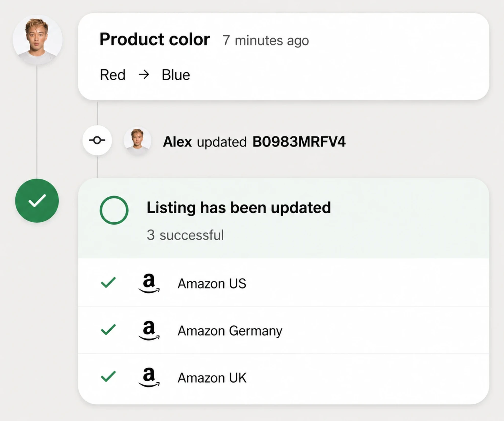Click the old value Red
Image resolution: width=504 pixels, height=421 pixels.
point(113,75)
